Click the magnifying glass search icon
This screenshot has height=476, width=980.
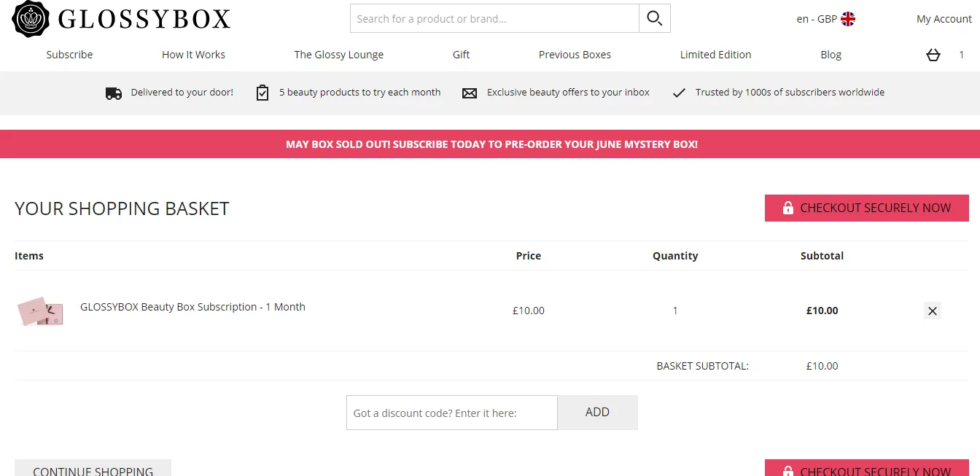coord(655,18)
